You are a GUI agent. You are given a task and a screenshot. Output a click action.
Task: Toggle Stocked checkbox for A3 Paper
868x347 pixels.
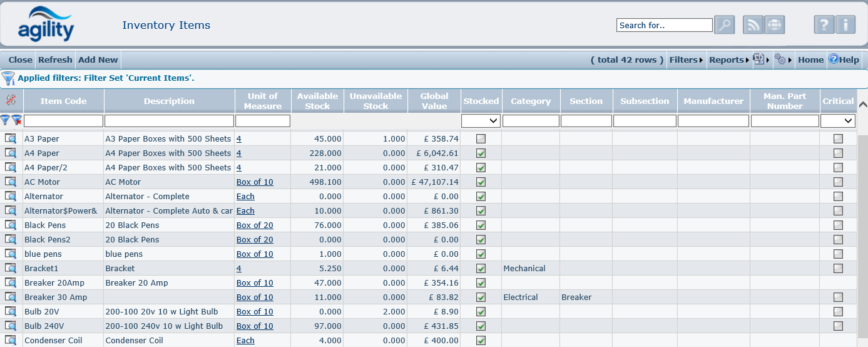[481, 138]
